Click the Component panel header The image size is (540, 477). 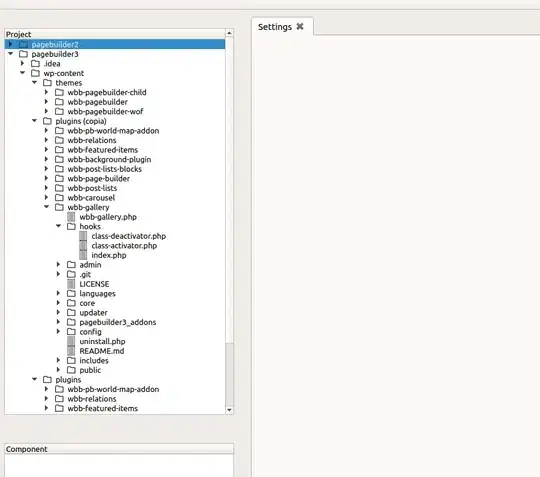[x=119, y=449]
